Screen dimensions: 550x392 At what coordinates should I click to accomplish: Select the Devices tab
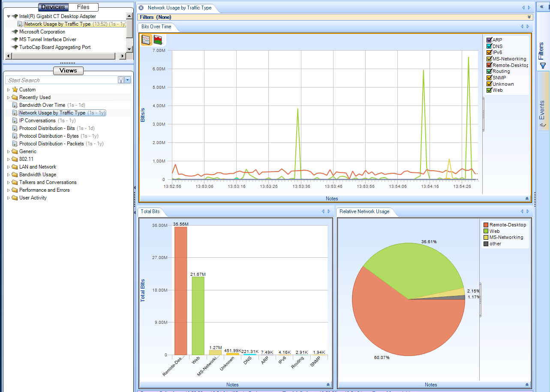[53, 7]
